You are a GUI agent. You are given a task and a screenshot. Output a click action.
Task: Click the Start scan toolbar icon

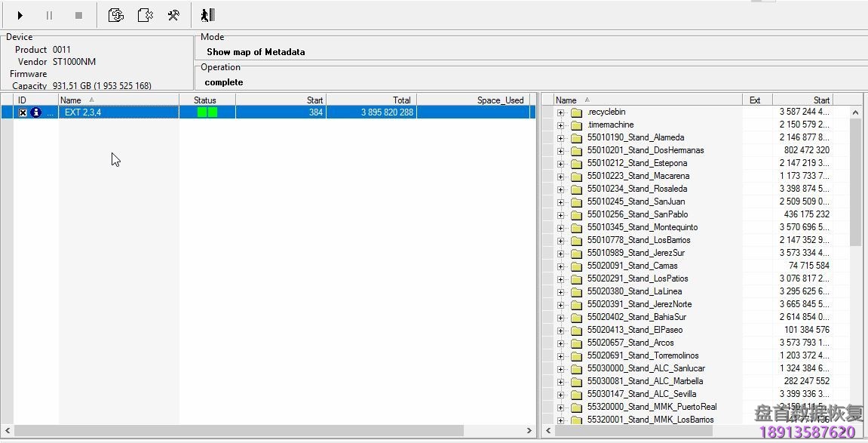(19, 14)
